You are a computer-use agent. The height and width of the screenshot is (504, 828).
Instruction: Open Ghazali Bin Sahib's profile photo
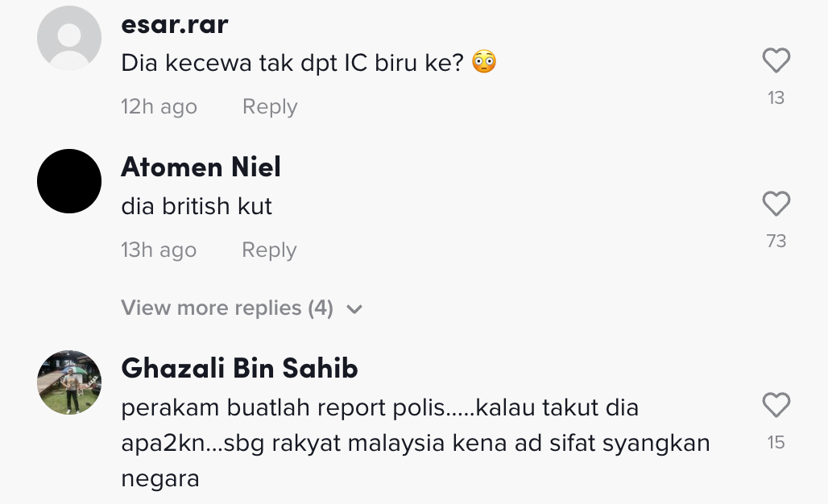pos(69,382)
